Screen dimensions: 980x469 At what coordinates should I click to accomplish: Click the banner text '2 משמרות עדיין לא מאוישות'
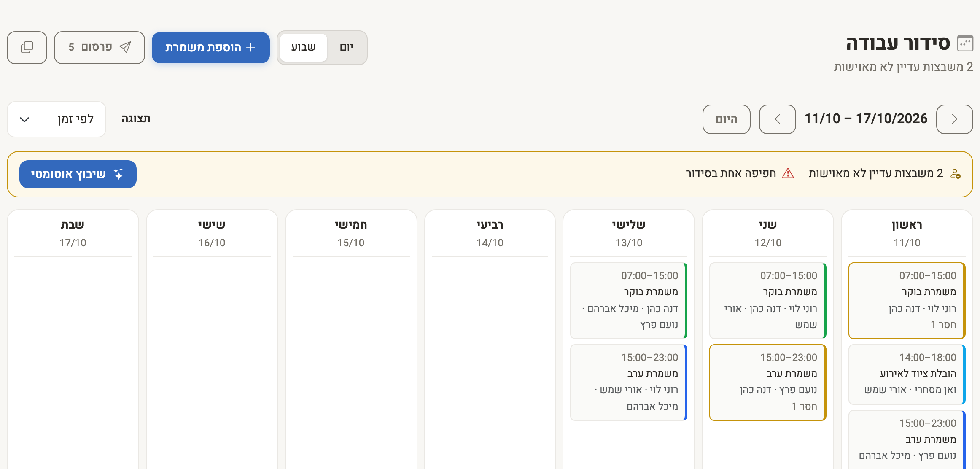(x=876, y=173)
